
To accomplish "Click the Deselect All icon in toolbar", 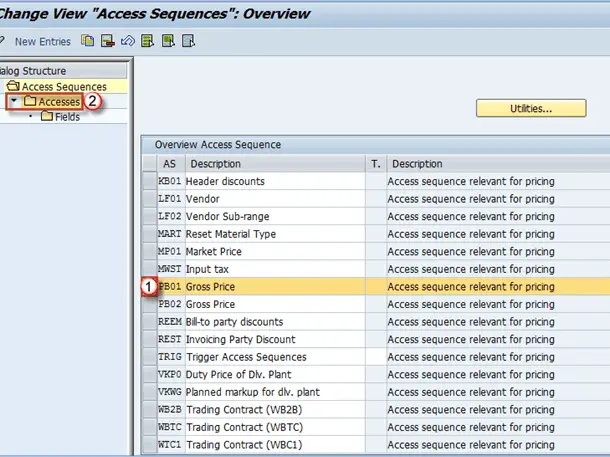I will (x=188, y=41).
